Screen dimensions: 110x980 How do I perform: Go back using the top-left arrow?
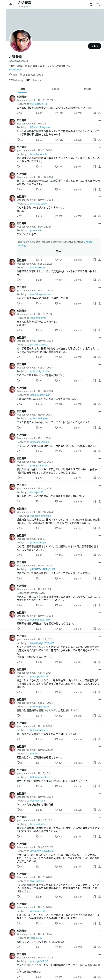click(11, 5)
